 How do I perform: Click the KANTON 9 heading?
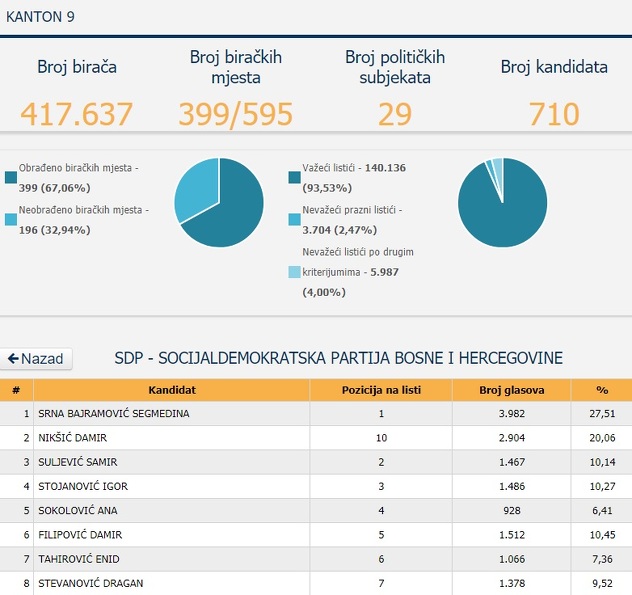40,17
